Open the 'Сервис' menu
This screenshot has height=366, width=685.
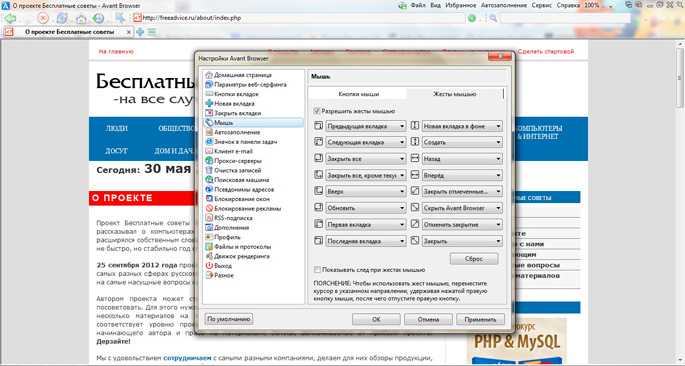541,5
